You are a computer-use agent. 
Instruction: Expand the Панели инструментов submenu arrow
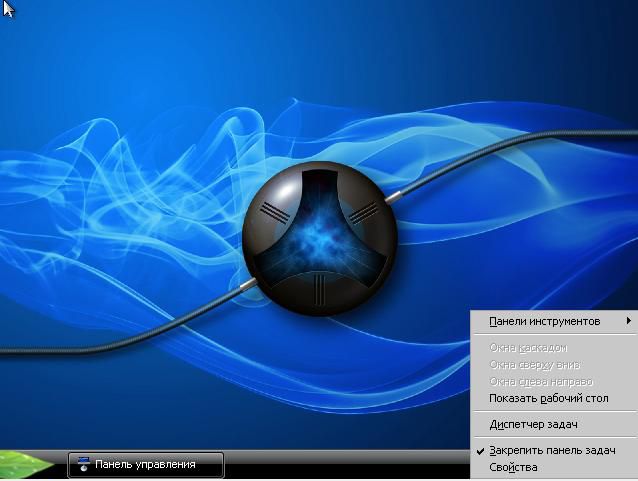[628, 321]
